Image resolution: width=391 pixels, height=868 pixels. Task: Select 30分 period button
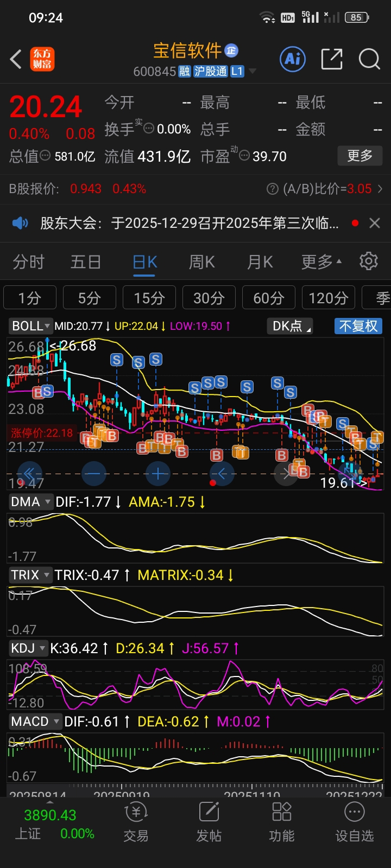[x=209, y=298]
